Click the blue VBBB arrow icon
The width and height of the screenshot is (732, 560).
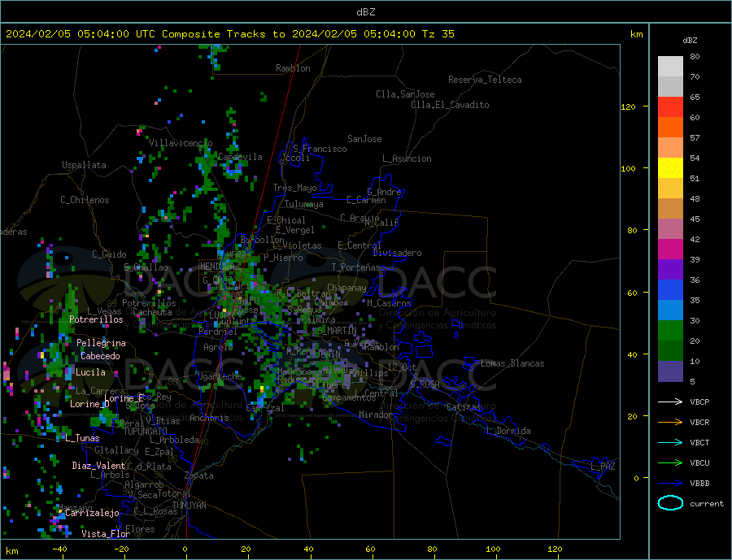[670, 483]
